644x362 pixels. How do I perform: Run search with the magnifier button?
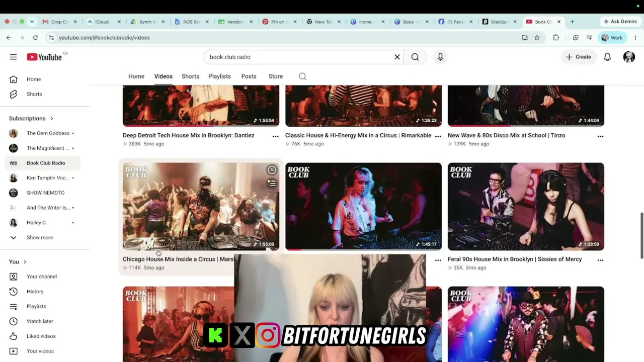[x=415, y=57]
